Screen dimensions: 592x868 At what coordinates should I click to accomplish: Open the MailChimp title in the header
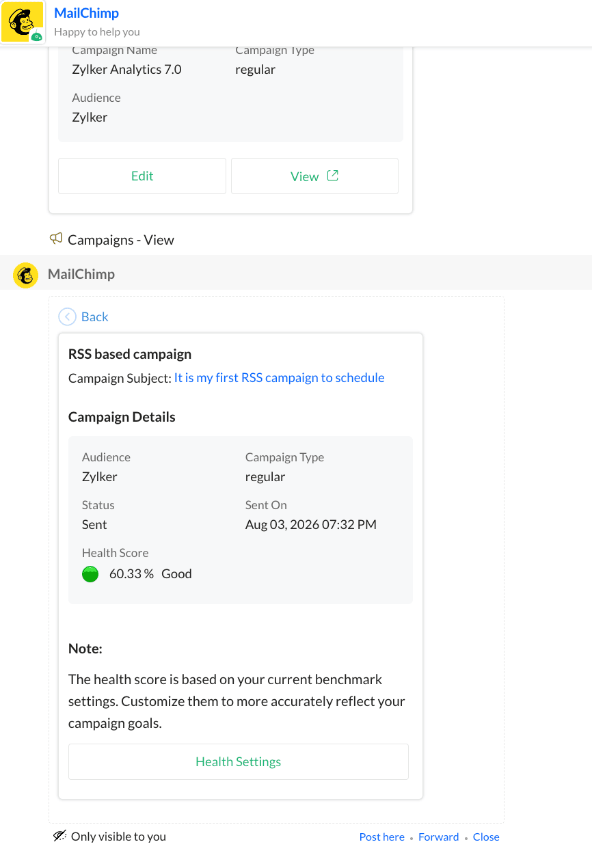tap(86, 13)
